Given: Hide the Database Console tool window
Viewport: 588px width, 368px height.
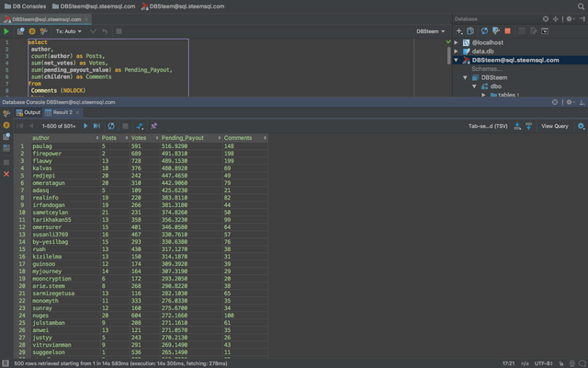Looking at the screenshot, I should pos(582,102).
